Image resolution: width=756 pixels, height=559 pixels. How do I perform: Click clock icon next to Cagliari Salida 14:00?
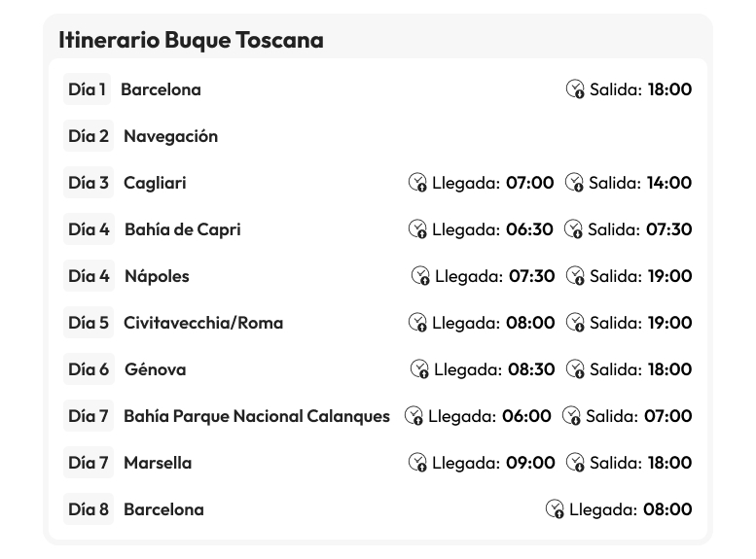[575, 183]
